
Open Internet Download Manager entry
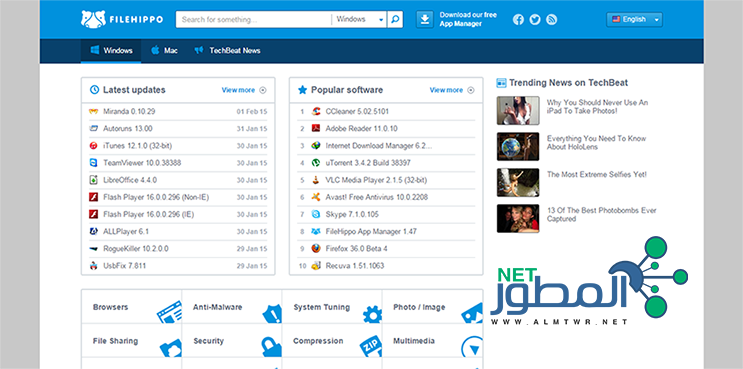click(x=379, y=145)
